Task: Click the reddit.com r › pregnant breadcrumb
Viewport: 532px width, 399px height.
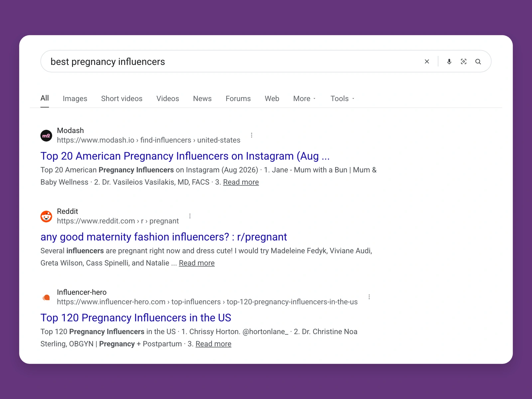Action: (118, 221)
